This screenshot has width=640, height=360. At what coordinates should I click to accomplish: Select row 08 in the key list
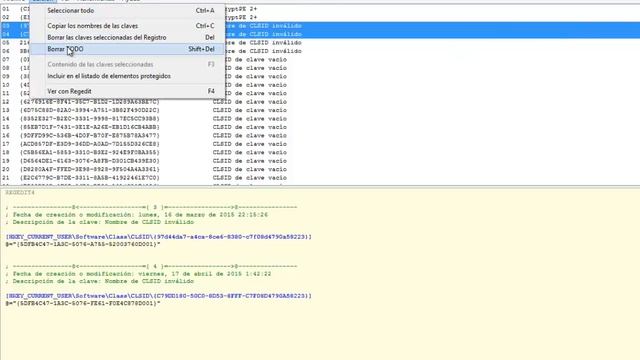click(x=320, y=68)
